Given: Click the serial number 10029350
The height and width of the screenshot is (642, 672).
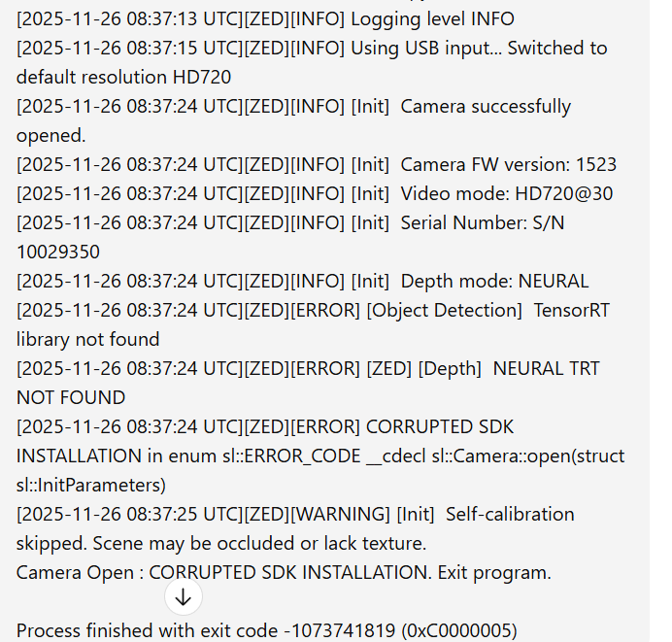Looking at the screenshot, I should point(57,252).
